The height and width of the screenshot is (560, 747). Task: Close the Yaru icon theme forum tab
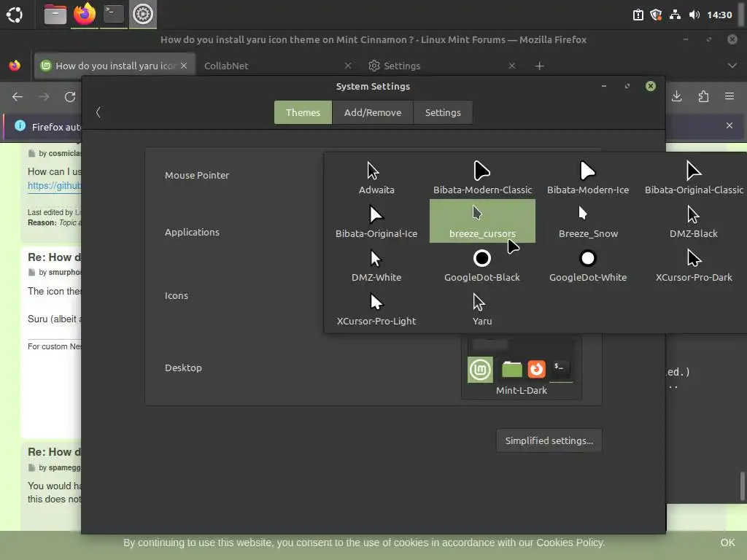click(x=184, y=66)
